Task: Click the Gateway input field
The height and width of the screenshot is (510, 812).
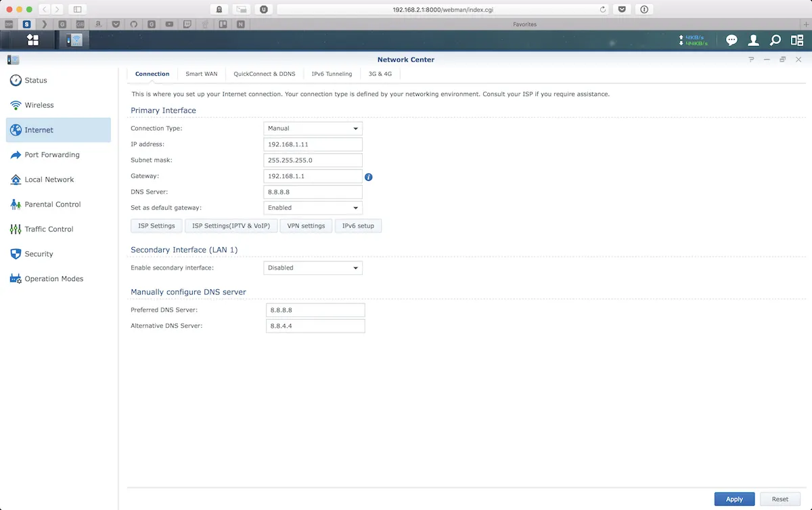Action: click(x=313, y=176)
